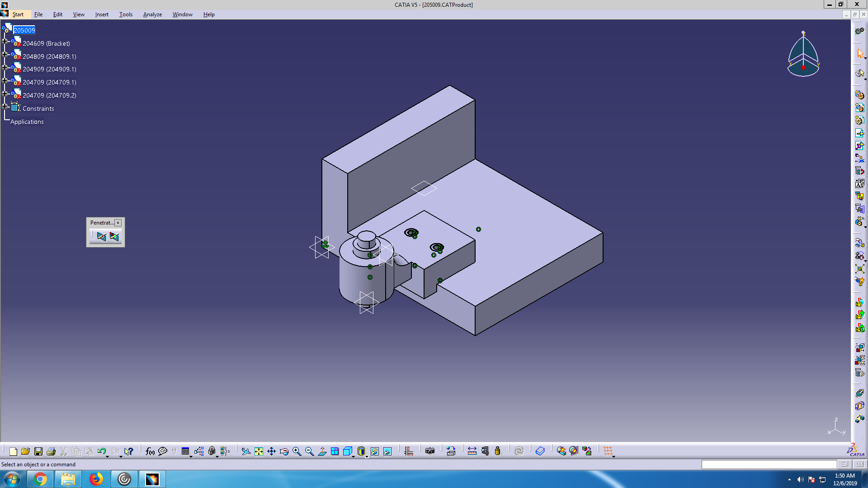The width and height of the screenshot is (868, 488).
Task: Open the Insert menu
Action: [x=102, y=14]
